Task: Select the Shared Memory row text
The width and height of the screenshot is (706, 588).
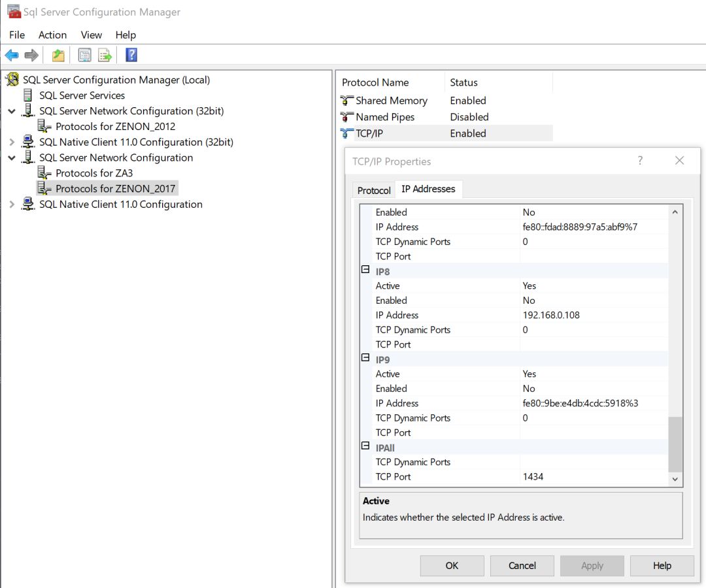Action: tap(392, 101)
